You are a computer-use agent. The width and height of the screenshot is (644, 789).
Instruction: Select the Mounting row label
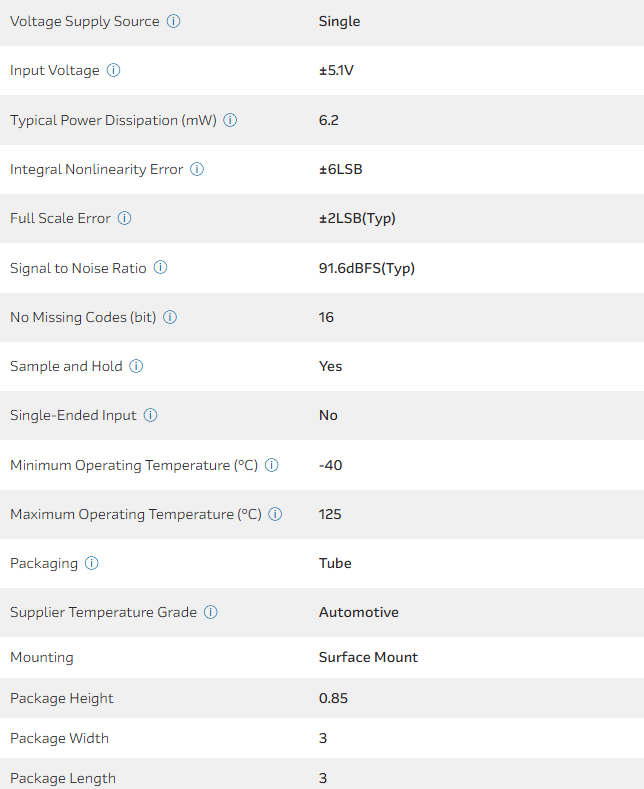(x=42, y=657)
